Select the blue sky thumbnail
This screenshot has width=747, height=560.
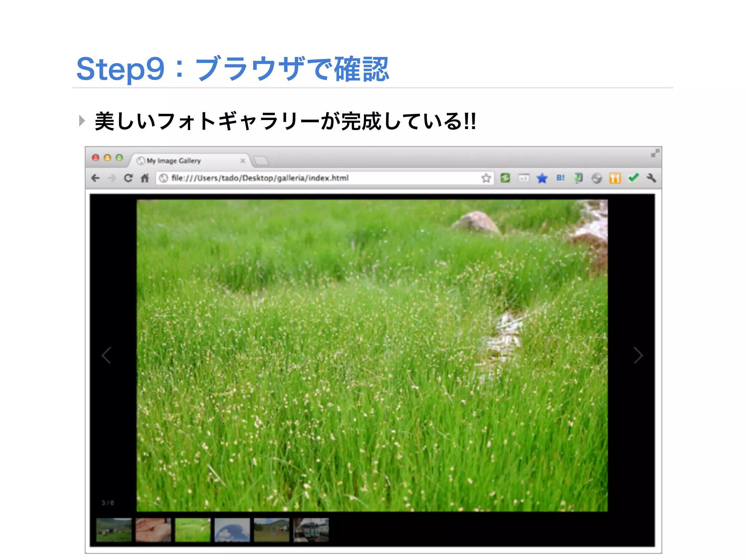232,530
